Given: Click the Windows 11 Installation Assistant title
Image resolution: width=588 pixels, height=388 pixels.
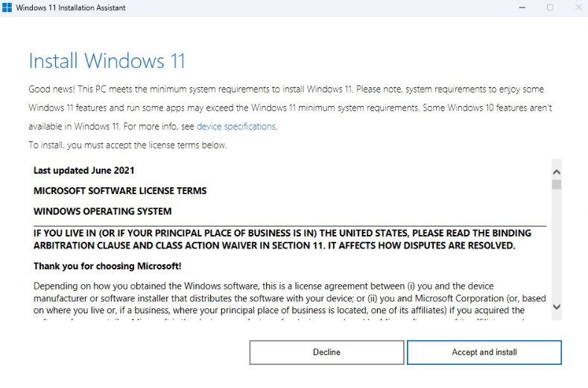Looking at the screenshot, I should (71, 7).
